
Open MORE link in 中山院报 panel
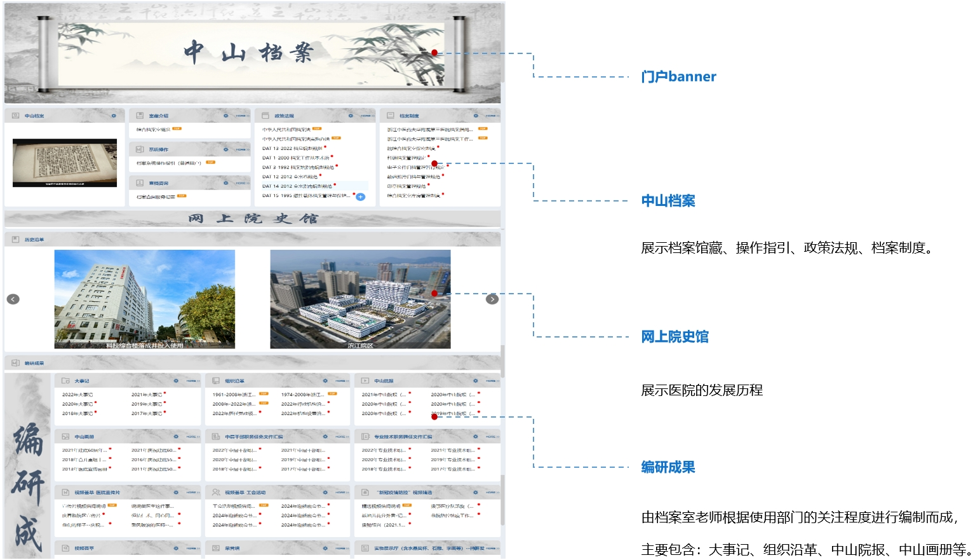[x=492, y=381]
